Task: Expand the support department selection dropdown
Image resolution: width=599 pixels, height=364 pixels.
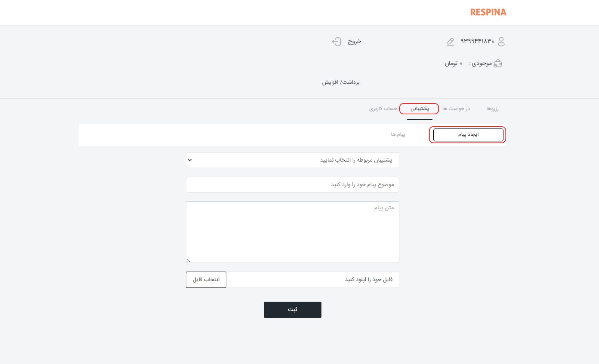Action: click(x=293, y=160)
